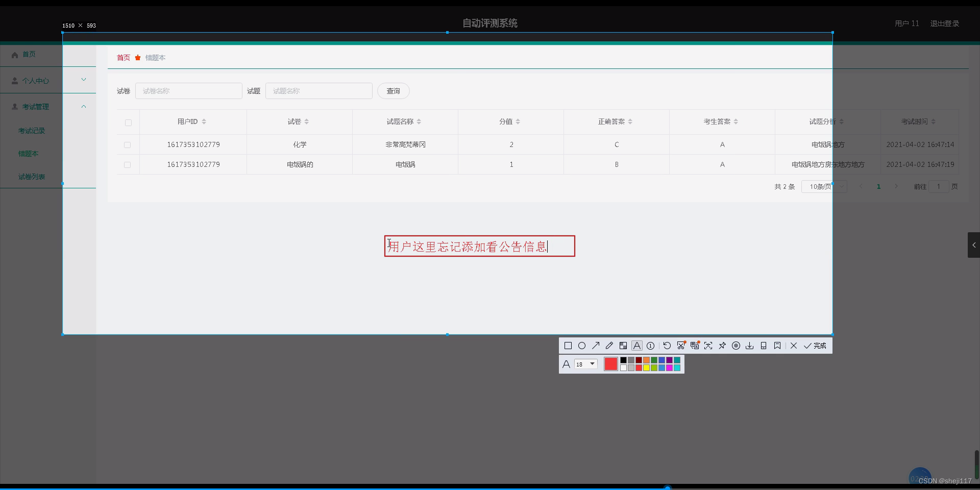980x490 pixels.
Task: Select the rectangle drawing tool
Action: [568, 346]
